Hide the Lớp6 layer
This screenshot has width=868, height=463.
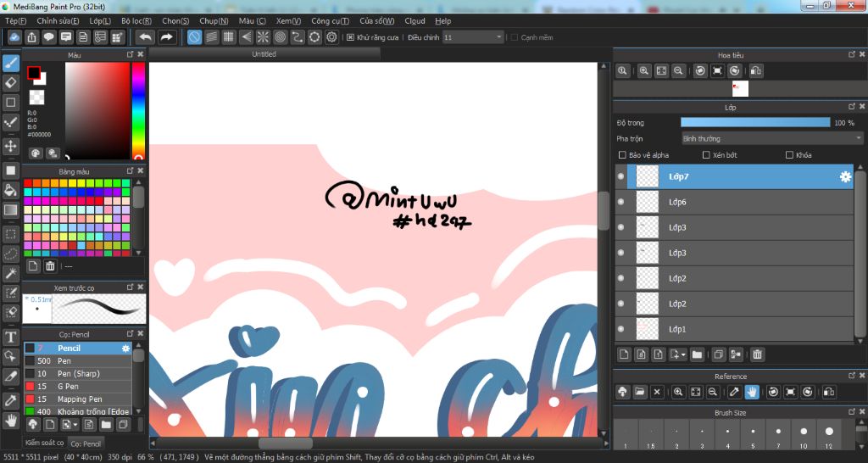pos(620,202)
